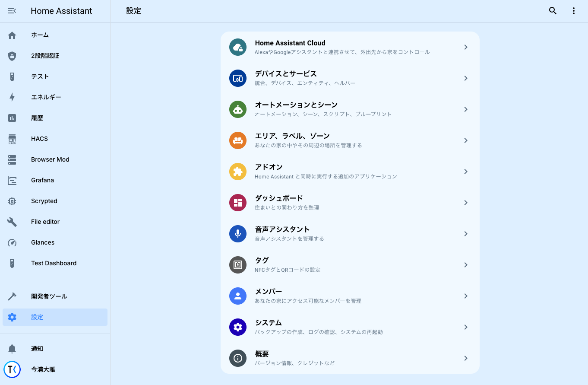This screenshot has width=588, height=385.
Task: Go to ホーム label in sidebar
Action: 40,35
